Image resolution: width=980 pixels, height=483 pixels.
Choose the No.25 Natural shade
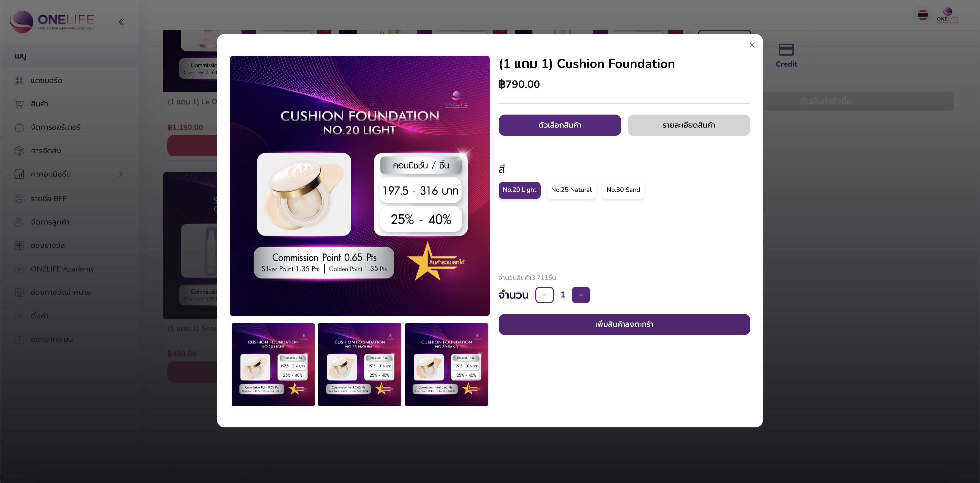571,190
